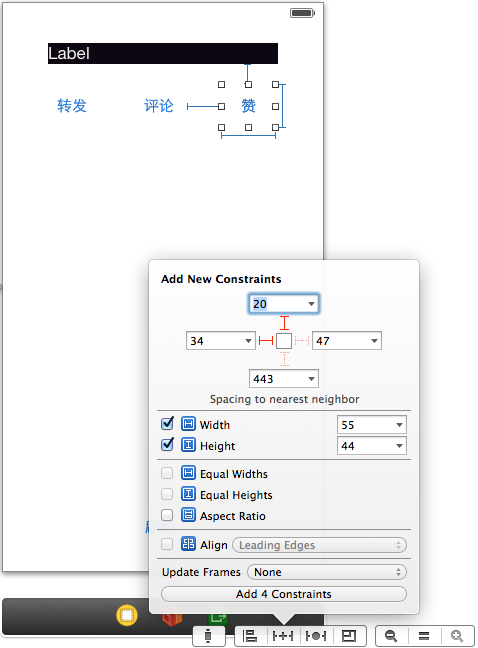Open the Pin constraints toolbar button

pyautogui.click(x=283, y=636)
